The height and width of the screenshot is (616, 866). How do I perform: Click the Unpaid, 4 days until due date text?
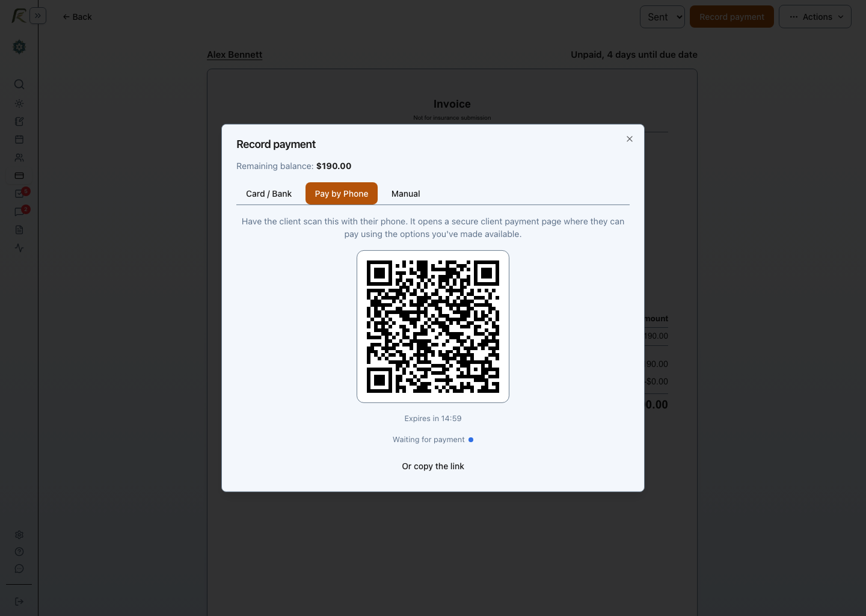coord(634,55)
